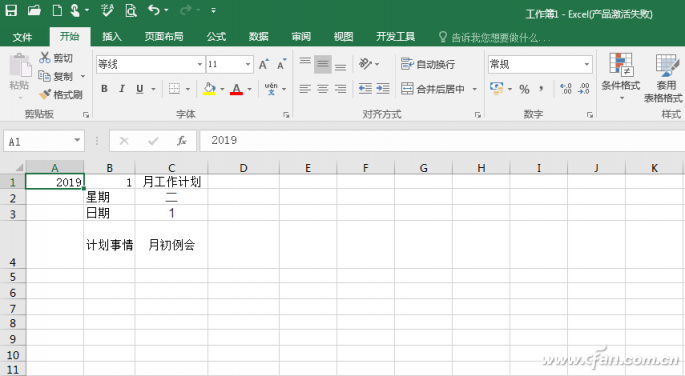The height and width of the screenshot is (376, 685).
Task: Click the formula bar showing 2019
Action: 442,141
